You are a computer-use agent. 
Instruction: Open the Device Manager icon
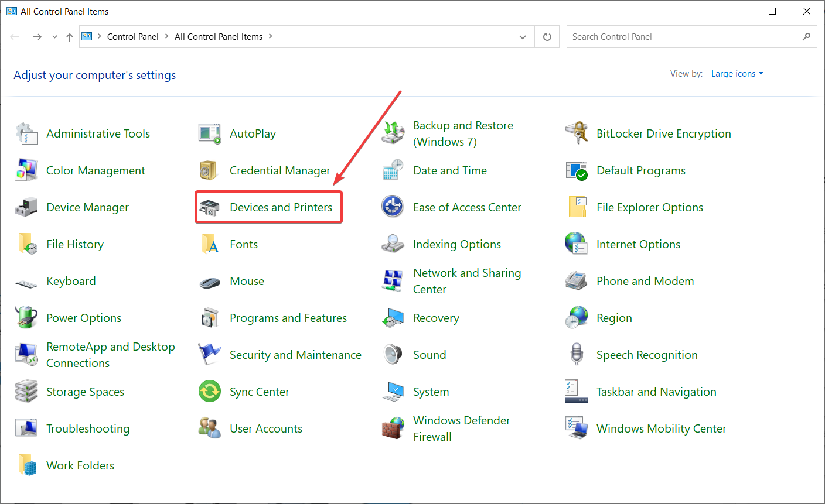click(x=26, y=207)
